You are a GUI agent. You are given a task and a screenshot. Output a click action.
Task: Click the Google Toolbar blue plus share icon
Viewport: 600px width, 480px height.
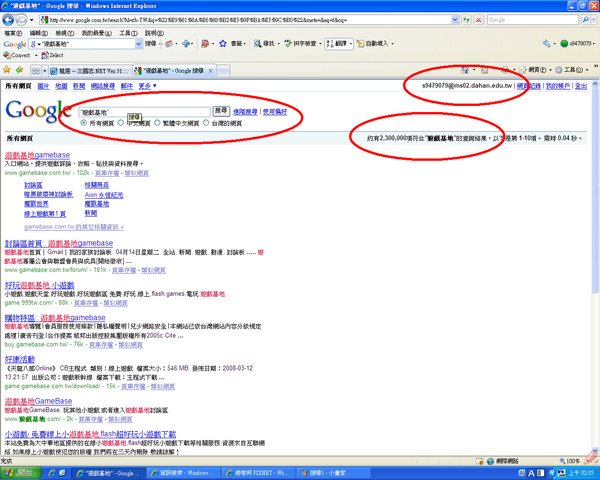(186, 44)
